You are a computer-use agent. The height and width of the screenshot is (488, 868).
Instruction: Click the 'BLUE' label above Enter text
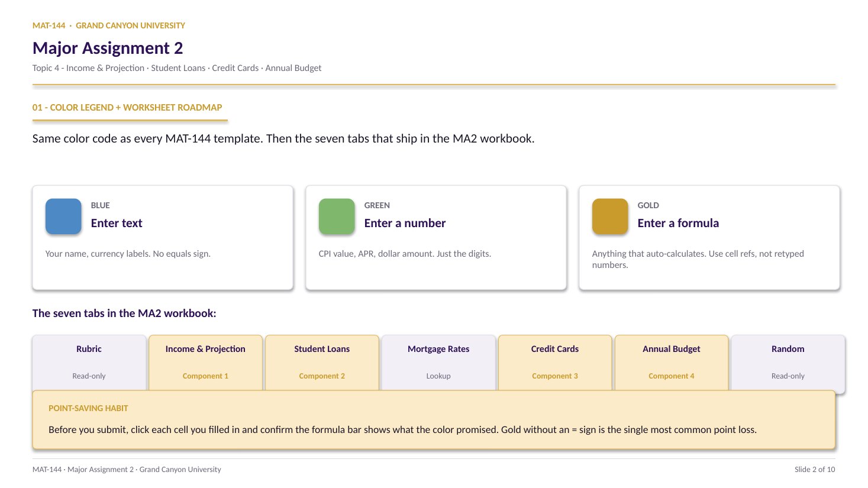pyautogui.click(x=100, y=205)
